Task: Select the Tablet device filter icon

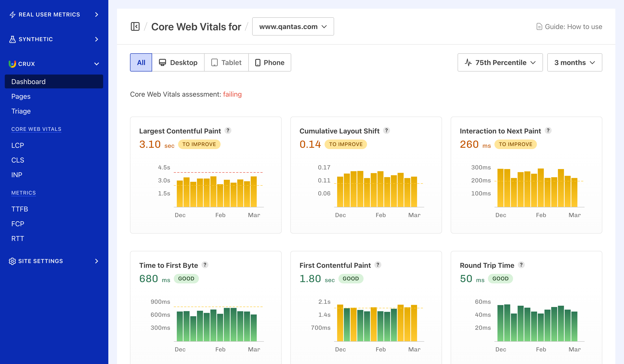Action: tap(215, 62)
